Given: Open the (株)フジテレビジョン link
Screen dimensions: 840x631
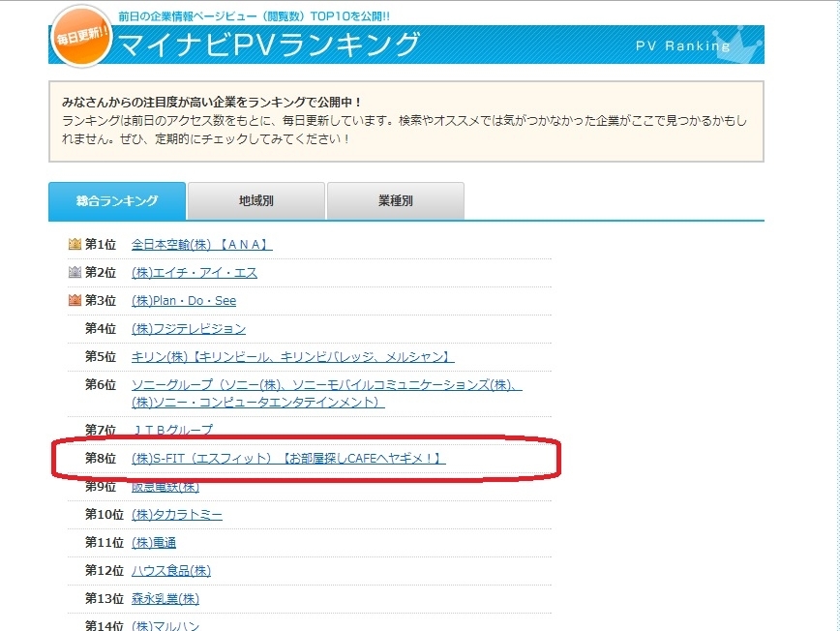Looking at the screenshot, I should tap(189, 328).
